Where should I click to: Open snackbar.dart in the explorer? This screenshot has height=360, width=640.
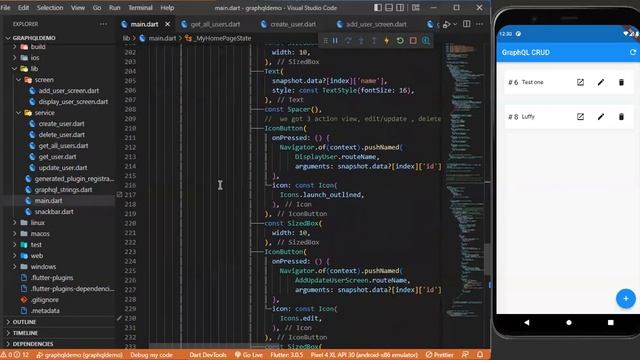point(54,212)
